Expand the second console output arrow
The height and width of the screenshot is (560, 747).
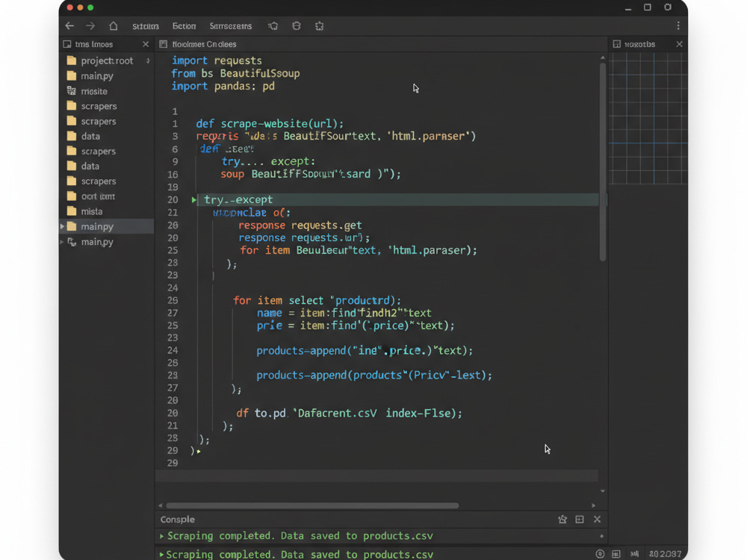pos(161,554)
